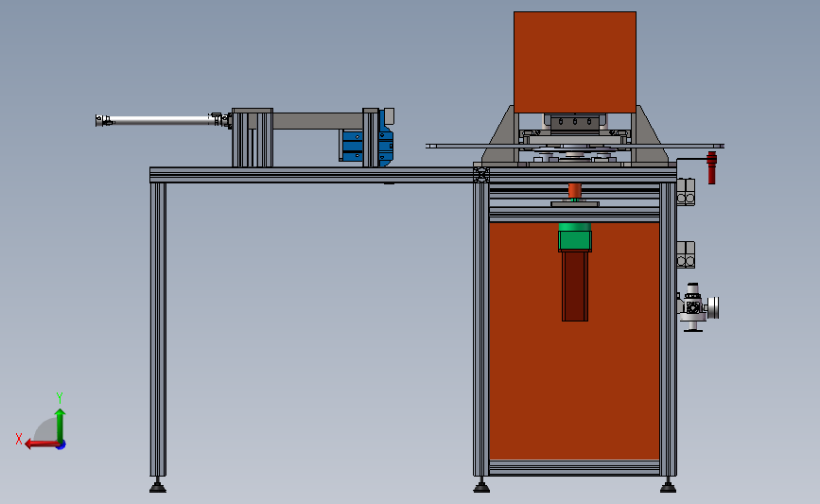
Task: Select the lower gray outlet box on the frame
Action: click(x=686, y=254)
